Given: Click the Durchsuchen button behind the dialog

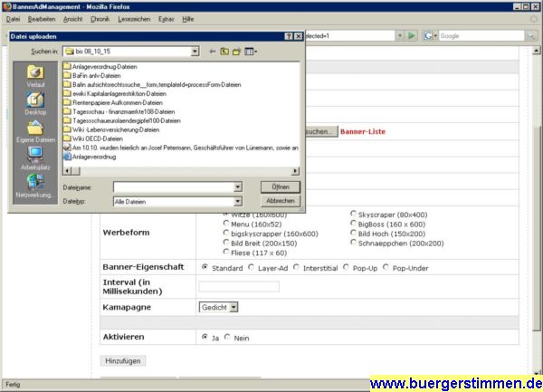Looking at the screenshot, I should click(321, 131).
